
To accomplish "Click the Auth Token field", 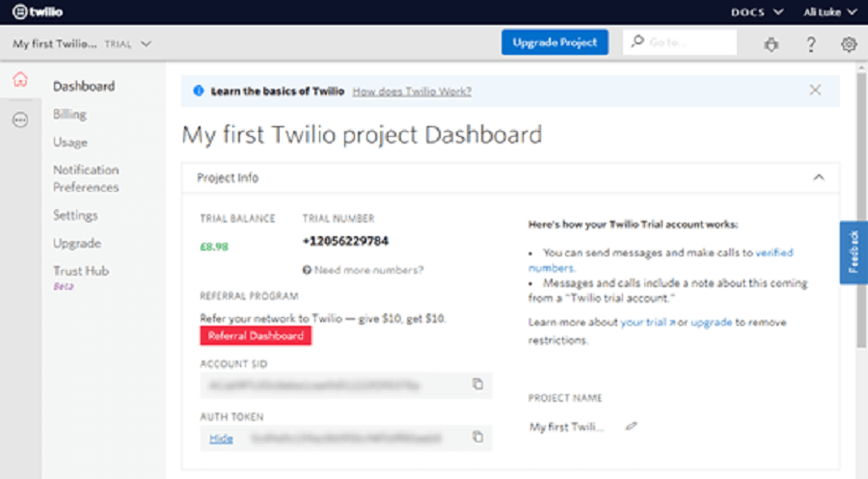I will [346, 439].
